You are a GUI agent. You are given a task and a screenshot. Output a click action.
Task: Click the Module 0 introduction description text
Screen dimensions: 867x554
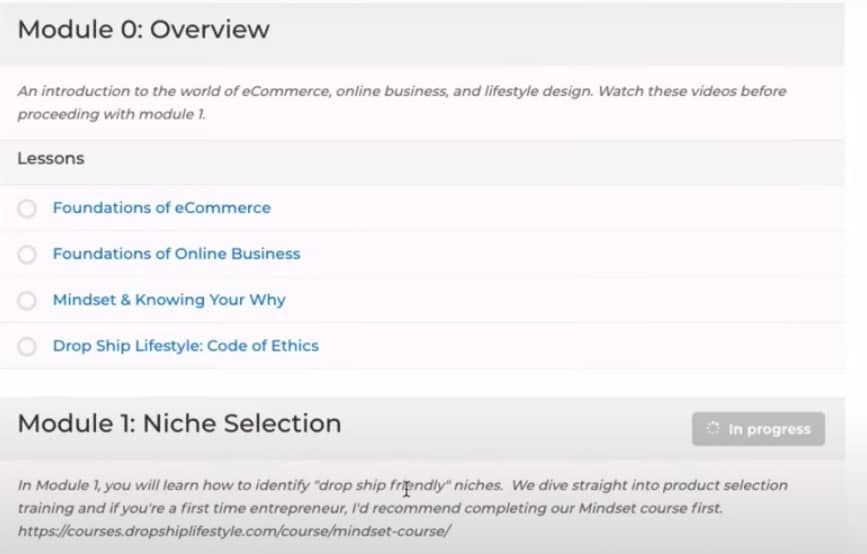click(400, 102)
